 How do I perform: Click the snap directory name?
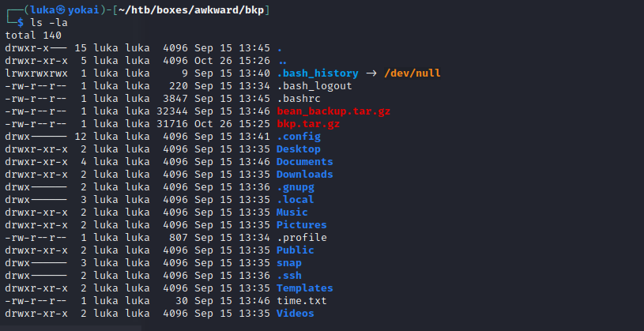(288, 263)
